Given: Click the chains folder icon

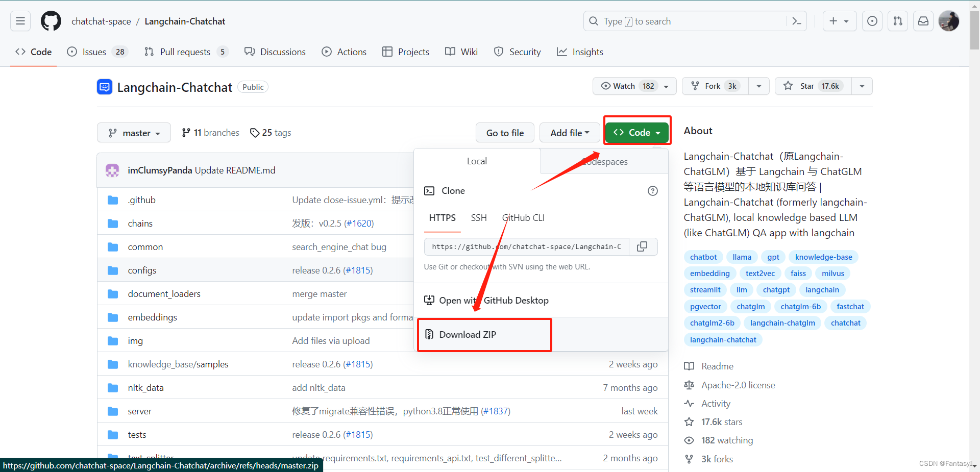Looking at the screenshot, I should click(x=113, y=223).
